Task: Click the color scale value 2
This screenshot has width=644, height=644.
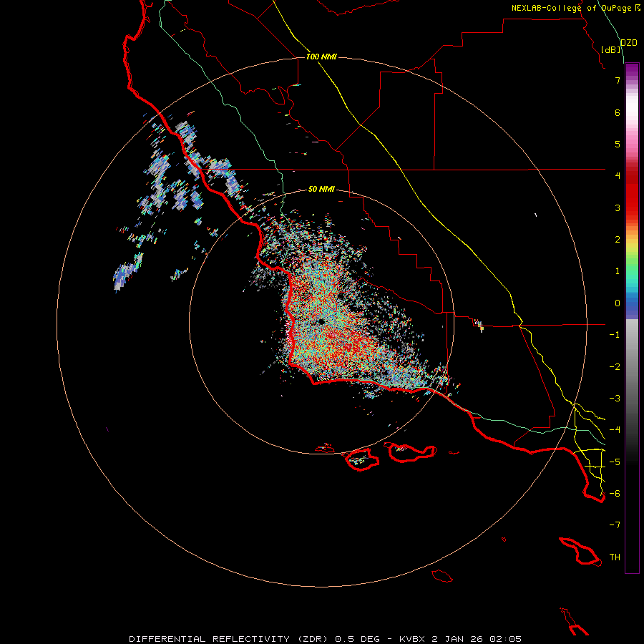Action: click(618, 239)
